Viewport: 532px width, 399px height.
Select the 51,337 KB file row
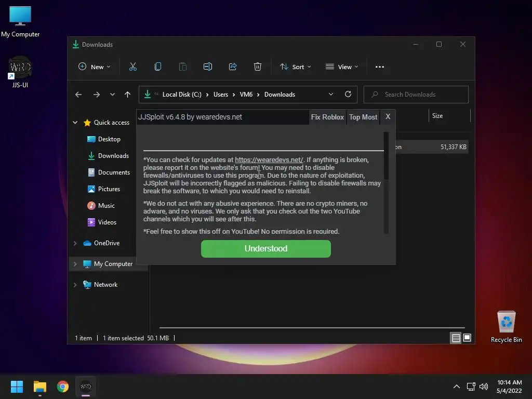[432, 147]
